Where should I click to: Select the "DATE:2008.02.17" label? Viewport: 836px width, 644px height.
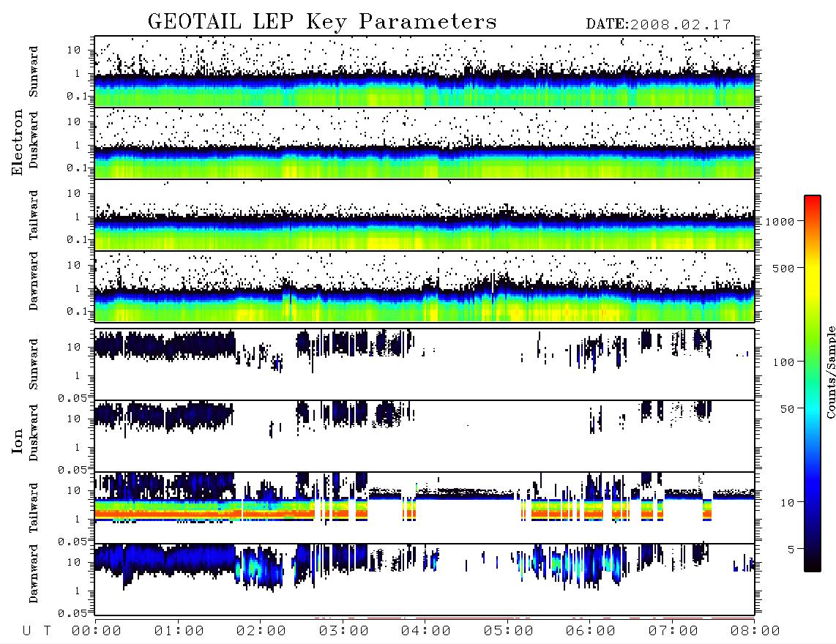coord(658,25)
